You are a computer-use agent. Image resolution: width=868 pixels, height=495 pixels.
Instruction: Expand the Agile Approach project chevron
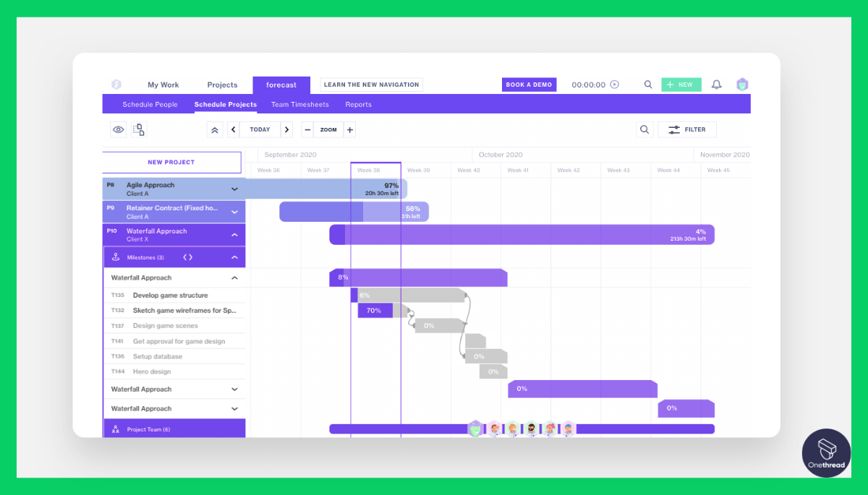coord(234,187)
